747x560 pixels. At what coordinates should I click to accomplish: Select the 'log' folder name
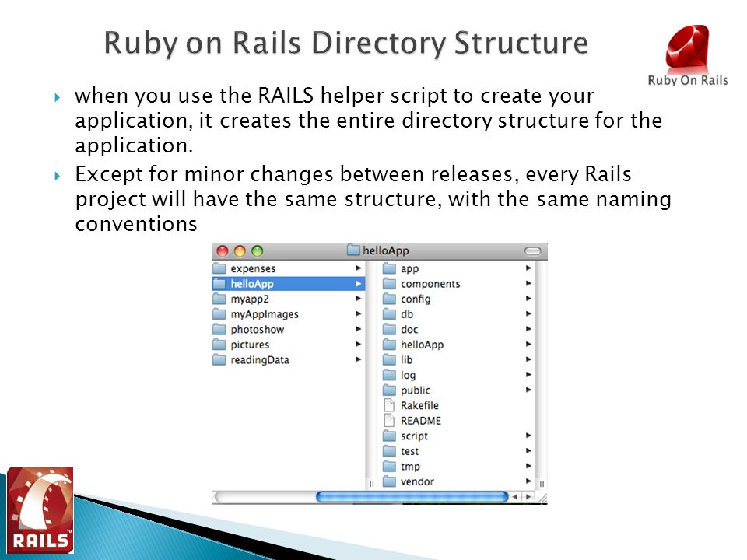click(x=408, y=375)
